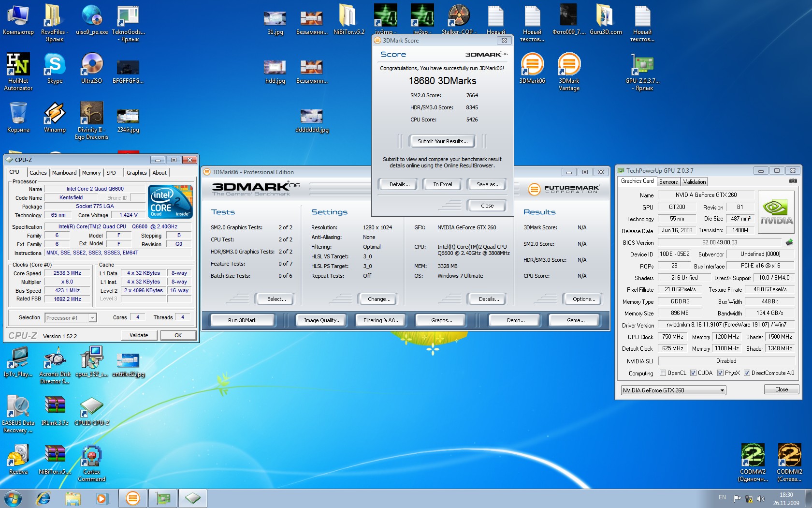
Task: Open Cortex Command desktop shortcut
Action: (x=91, y=463)
